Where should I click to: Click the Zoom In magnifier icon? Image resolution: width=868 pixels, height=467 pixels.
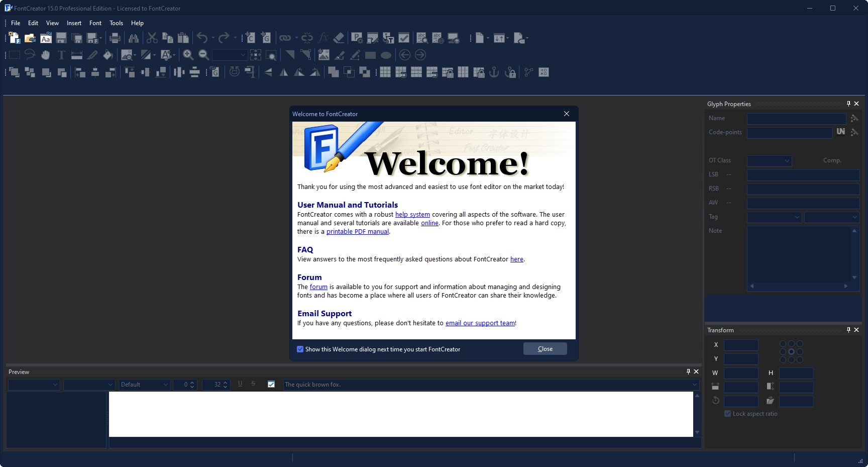click(188, 55)
